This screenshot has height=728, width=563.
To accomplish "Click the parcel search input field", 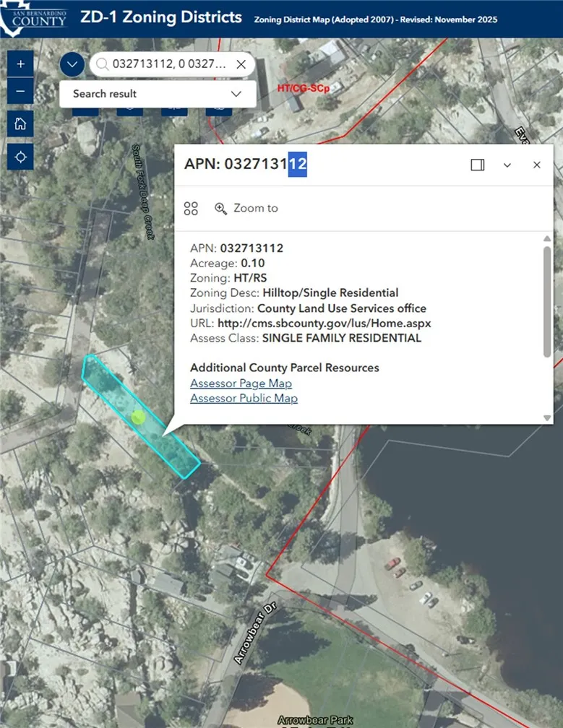I will pyautogui.click(x=170, y=65).
